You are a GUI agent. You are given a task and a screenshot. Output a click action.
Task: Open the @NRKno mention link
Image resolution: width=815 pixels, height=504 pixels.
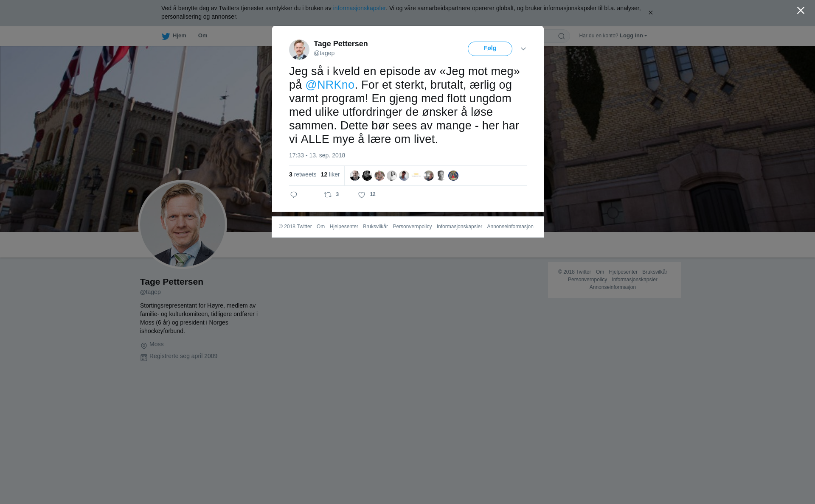330,85
